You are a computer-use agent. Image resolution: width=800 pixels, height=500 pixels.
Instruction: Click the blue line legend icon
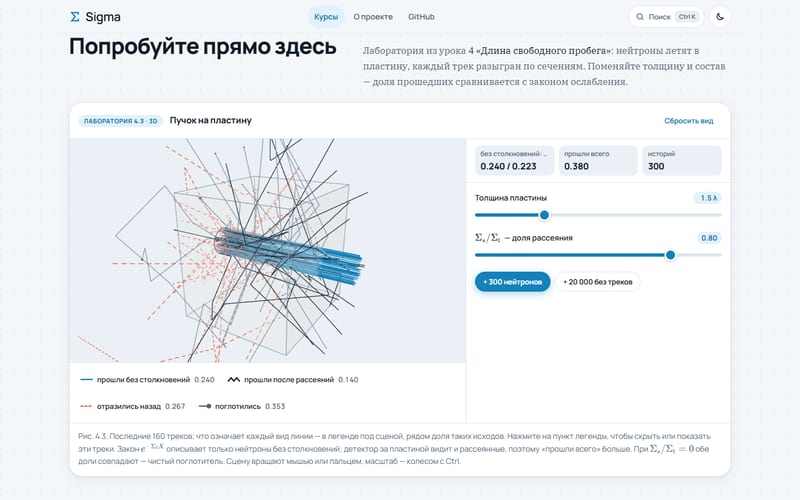click(x=86, y=380)
